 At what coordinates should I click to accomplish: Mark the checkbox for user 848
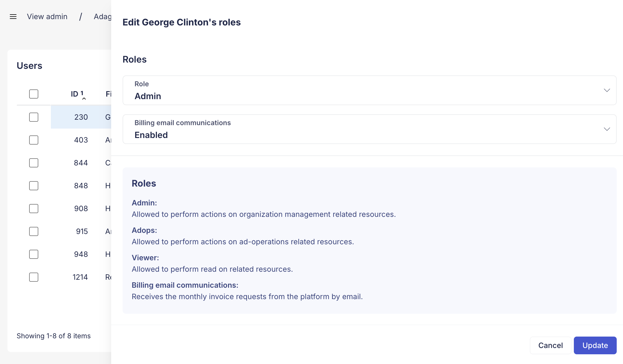(34, 186)
